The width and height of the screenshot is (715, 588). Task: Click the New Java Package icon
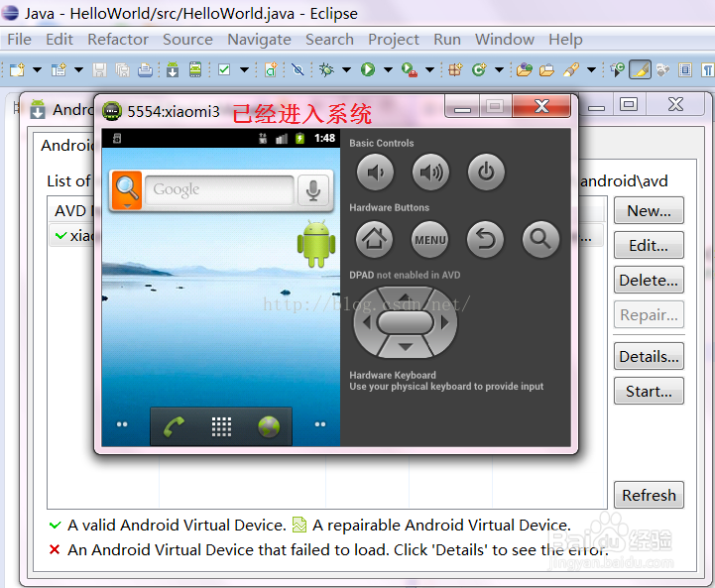[x=455, y=69]
